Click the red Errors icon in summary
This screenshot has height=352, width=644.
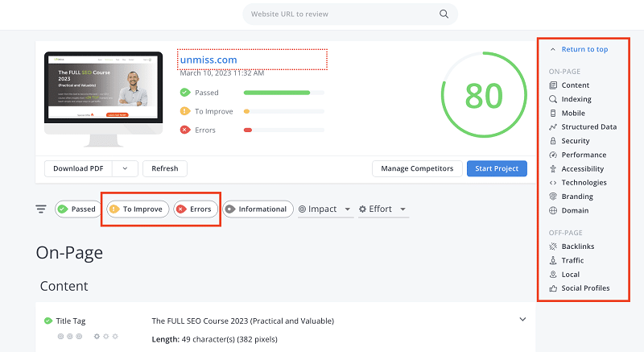point(185,130)
